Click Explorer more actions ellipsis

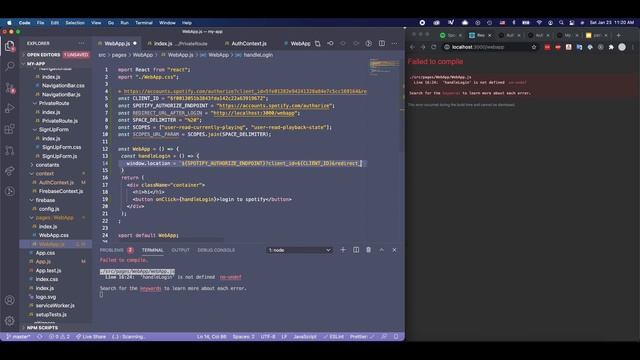pos(81,43)
